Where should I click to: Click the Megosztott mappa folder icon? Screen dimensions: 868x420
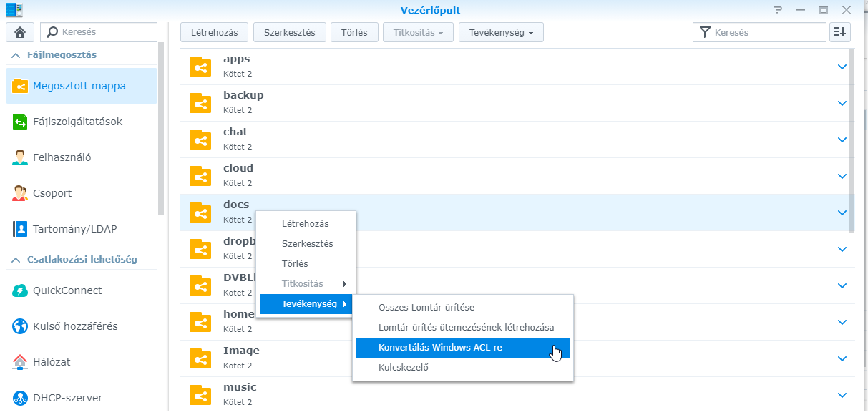(x=20, y=86)
